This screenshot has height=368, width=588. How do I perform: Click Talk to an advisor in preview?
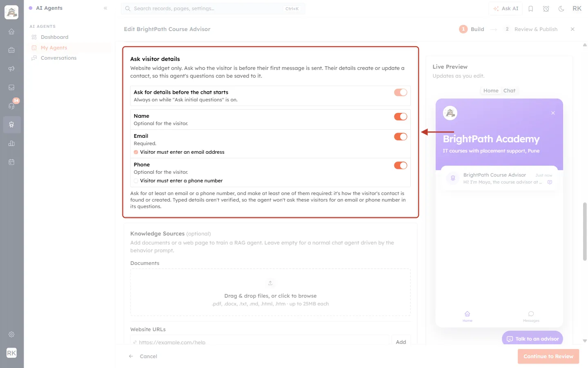[532, 339]
